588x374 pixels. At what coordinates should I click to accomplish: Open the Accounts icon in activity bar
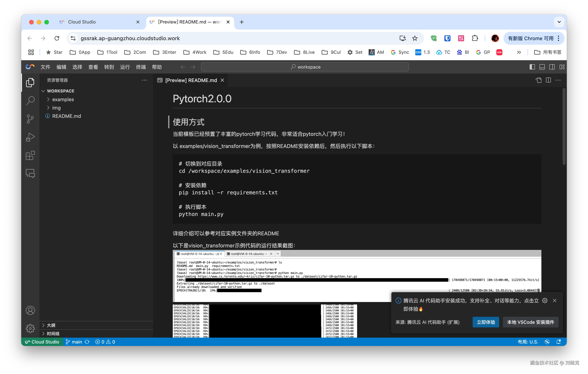coord(30,310)
